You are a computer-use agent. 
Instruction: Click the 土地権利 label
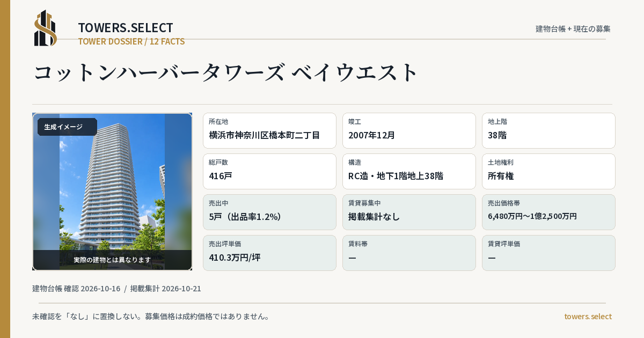click(x=501, y=162)
